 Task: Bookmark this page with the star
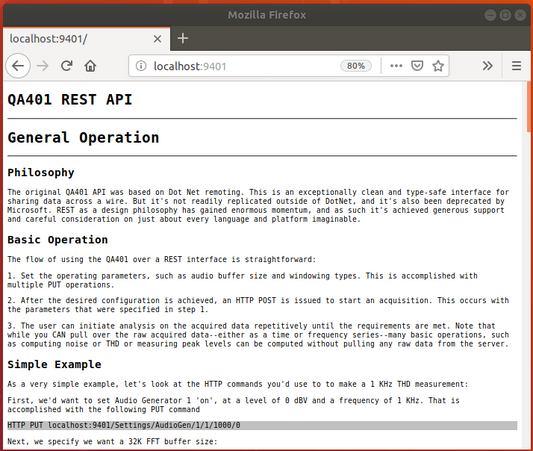[438, 66]
